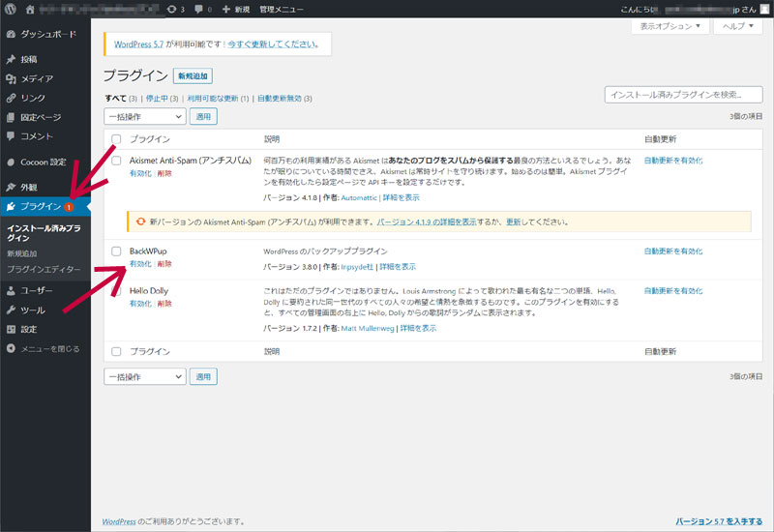Click 有効化 under BackWPup

[140, 264]
